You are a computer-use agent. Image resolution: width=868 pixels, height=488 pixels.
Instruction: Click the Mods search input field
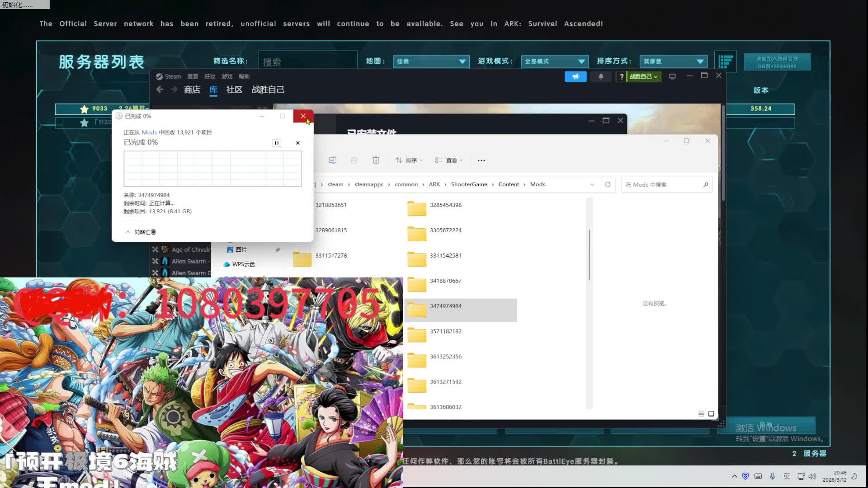click(x=661, y=185)
